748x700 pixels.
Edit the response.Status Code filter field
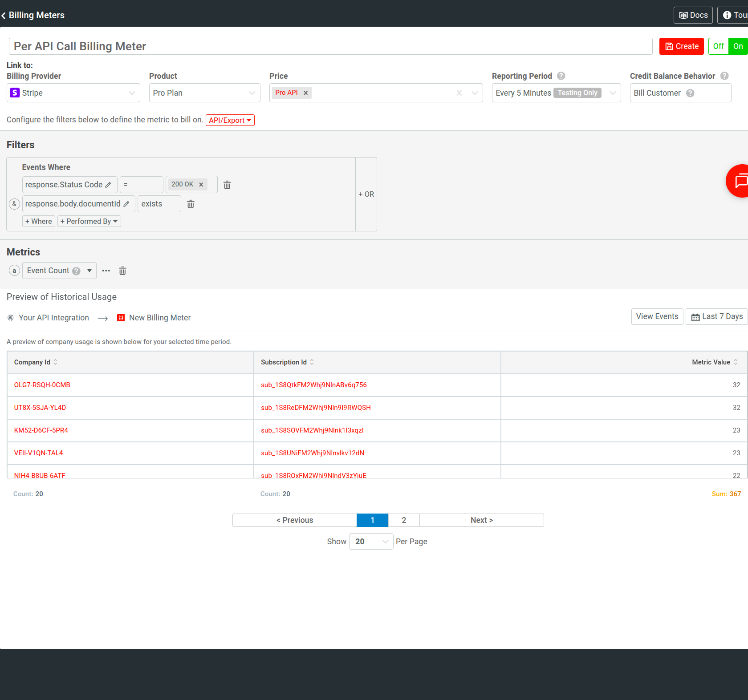click(x=108, y=184)
